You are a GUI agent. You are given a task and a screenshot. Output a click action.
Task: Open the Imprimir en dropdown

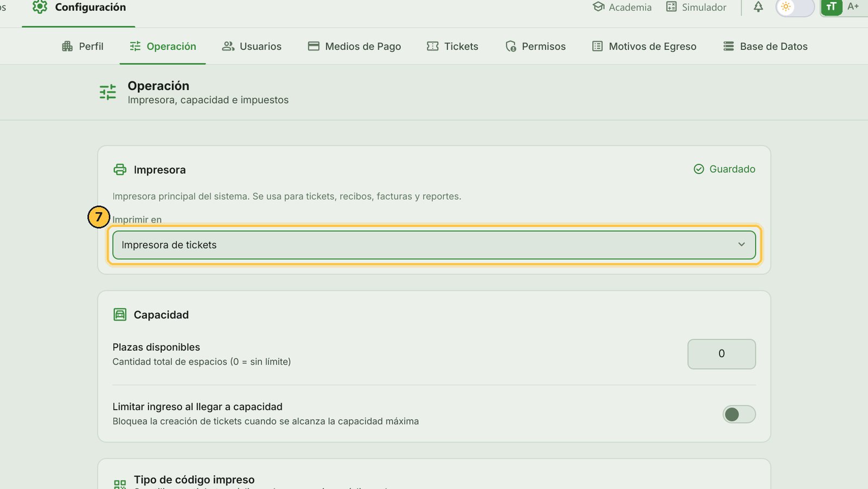click(x=434, y=245)
